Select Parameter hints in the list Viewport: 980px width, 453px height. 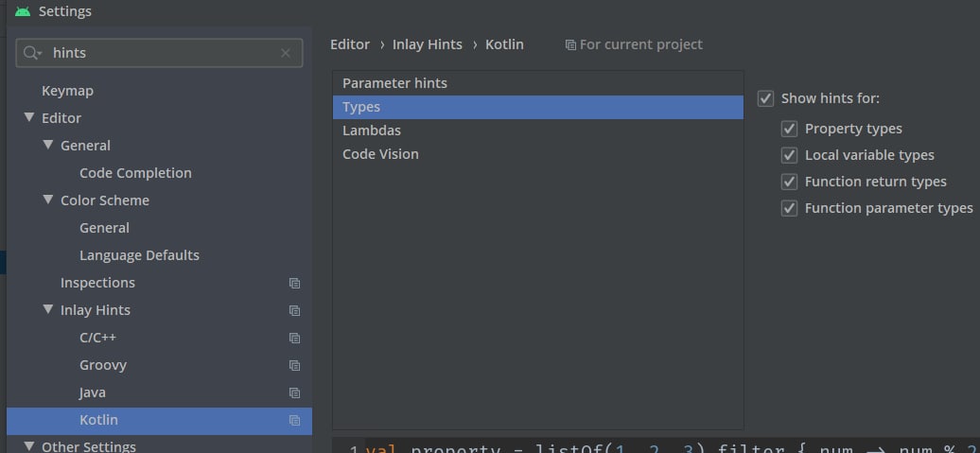point(394,83)
